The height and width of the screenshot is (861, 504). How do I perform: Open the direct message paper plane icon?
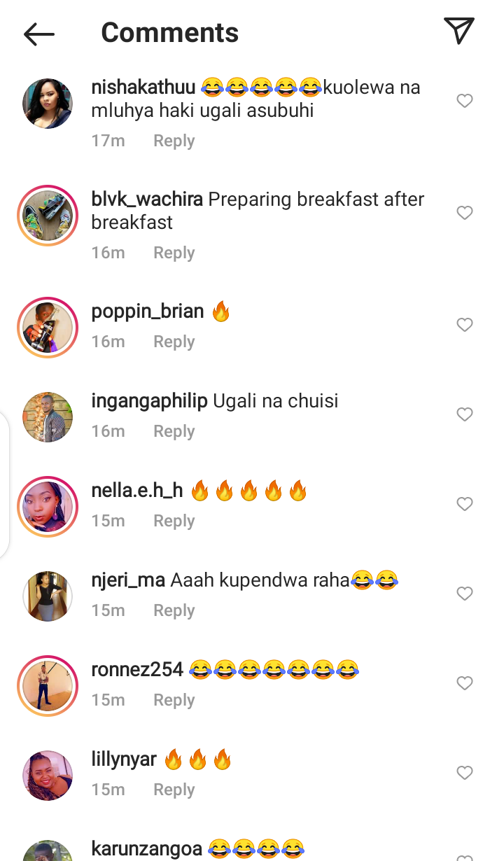click(x=459, y=31)
